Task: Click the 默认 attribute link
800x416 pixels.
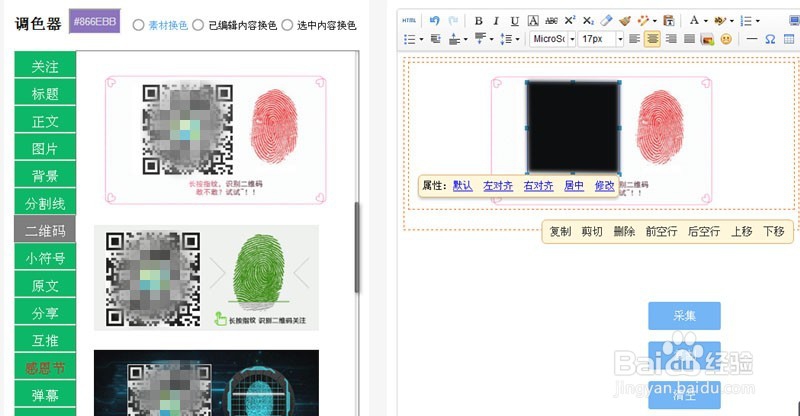Action: coord(463,186)
